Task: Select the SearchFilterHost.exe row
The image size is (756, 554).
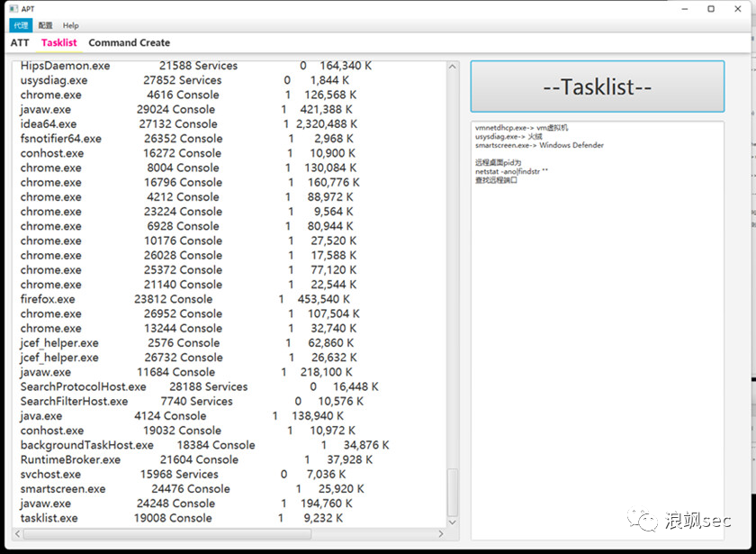Action: [x=192, y=401]
